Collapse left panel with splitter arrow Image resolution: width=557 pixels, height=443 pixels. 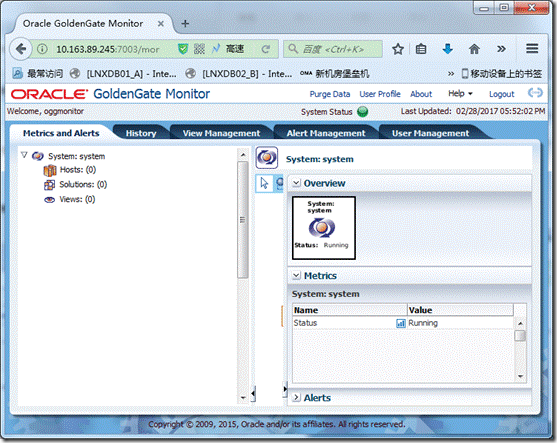tap(253, 394)
